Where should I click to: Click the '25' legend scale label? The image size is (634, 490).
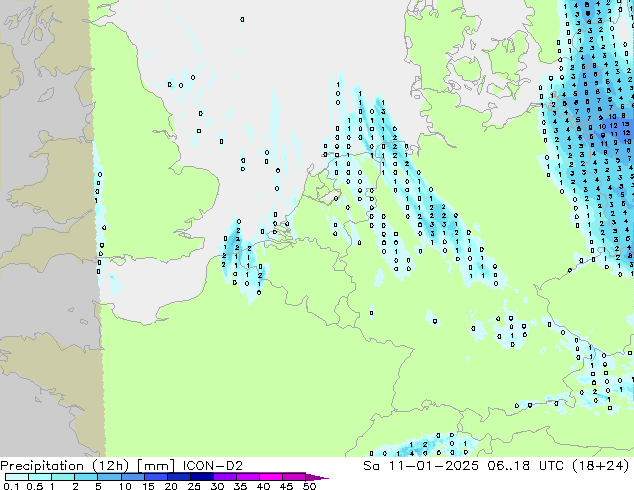tap(194, 486)
